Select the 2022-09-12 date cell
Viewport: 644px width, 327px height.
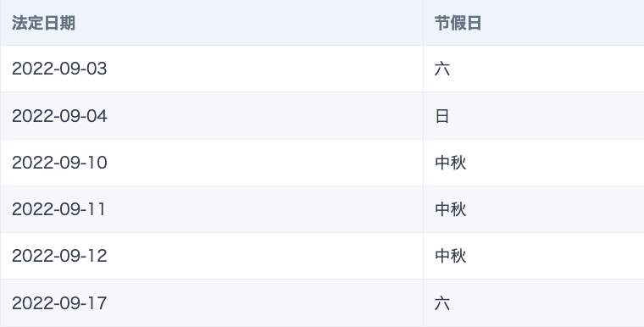click(59, 256)
